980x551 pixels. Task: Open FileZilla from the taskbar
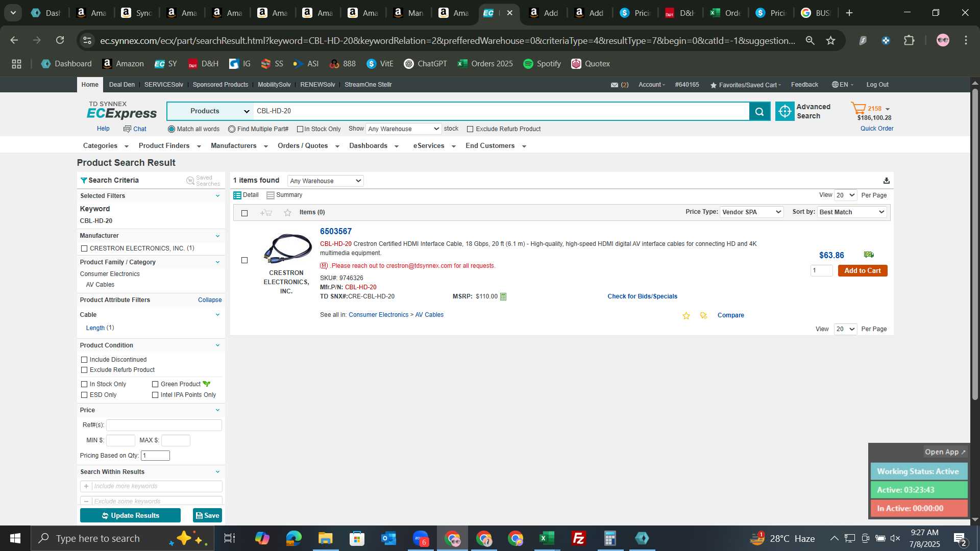[x=578, y=538]
